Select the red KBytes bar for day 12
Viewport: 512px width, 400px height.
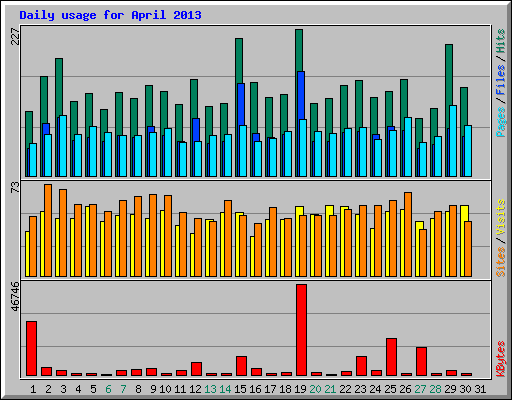click(x=197, y=369)
